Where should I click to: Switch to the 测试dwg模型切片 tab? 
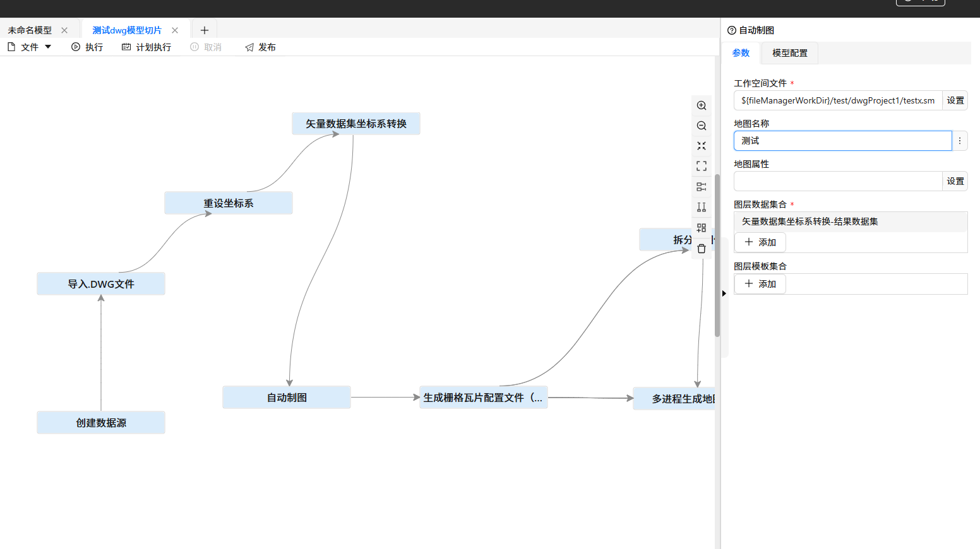click(x=127, y=30)
